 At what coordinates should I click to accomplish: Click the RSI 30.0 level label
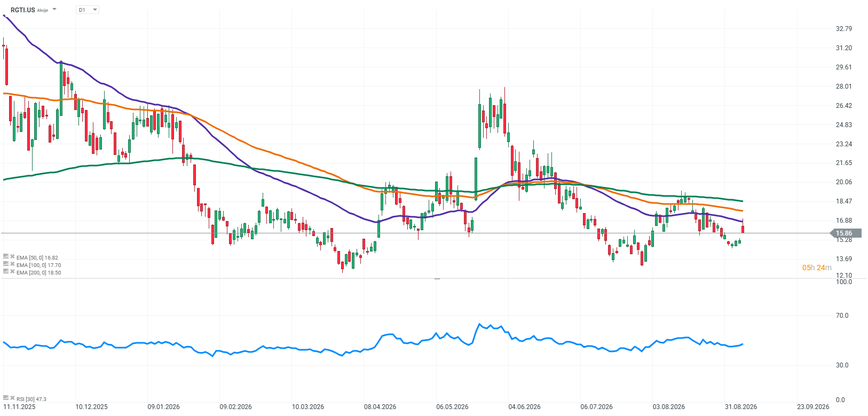coord(842,365)
